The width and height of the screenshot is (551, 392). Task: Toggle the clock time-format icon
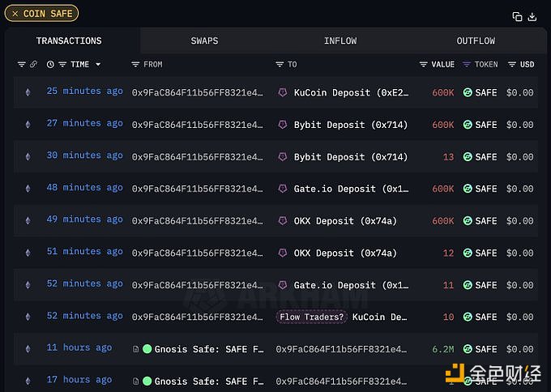coord(50,64)
